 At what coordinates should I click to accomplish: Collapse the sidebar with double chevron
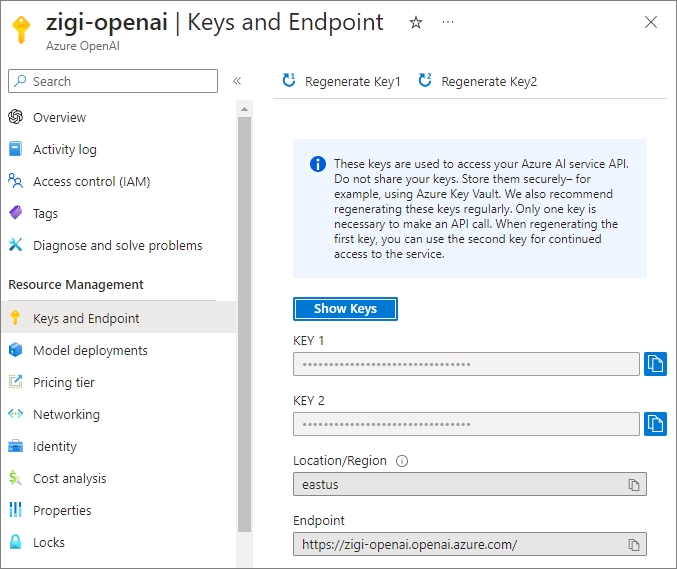coord(237,81)
